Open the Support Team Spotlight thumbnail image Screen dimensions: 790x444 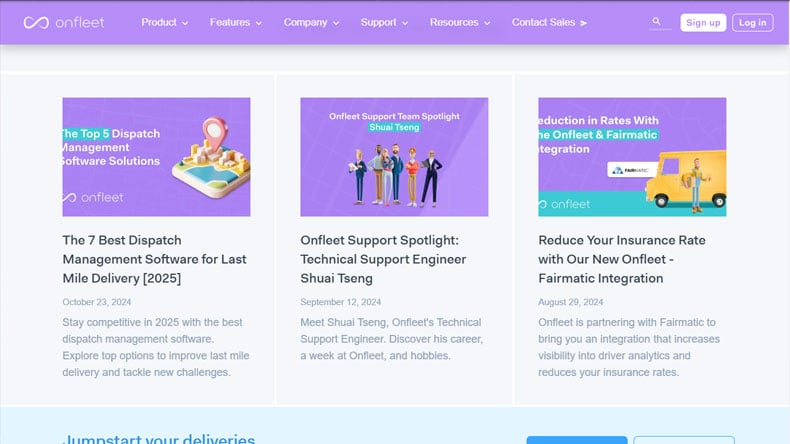tap(394, 157)
